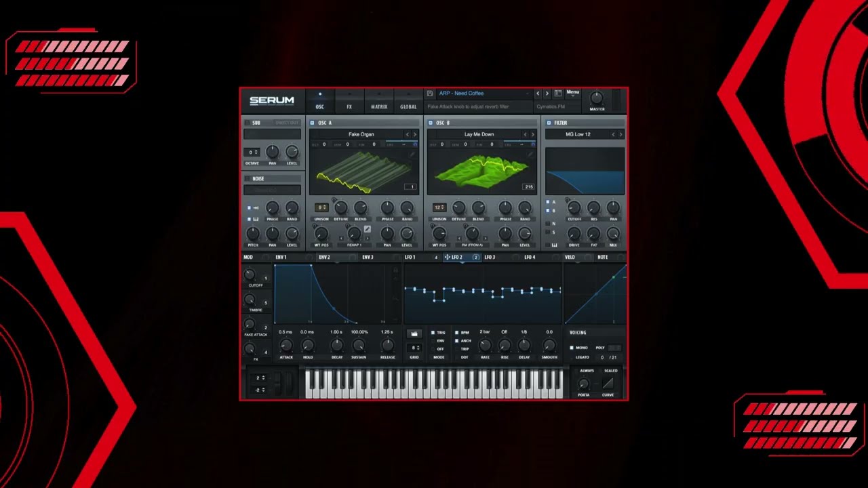The width and height of the screenshot is (868, 488).
Task: Click the LFO 2 drag-to-assign crosshair icon
Action: pos(447,258)
